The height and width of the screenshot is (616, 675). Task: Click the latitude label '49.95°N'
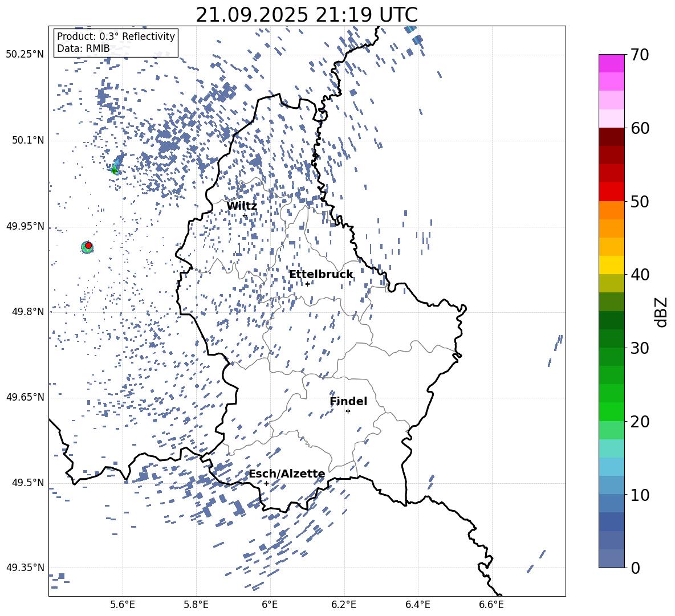pos(25,226)
